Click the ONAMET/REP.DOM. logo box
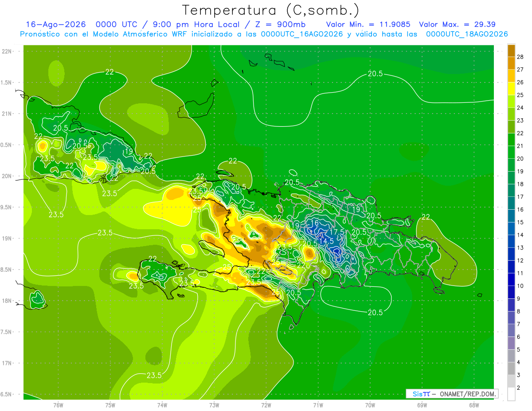This screenshot has height=411, width=532. (x=452, y=394)
